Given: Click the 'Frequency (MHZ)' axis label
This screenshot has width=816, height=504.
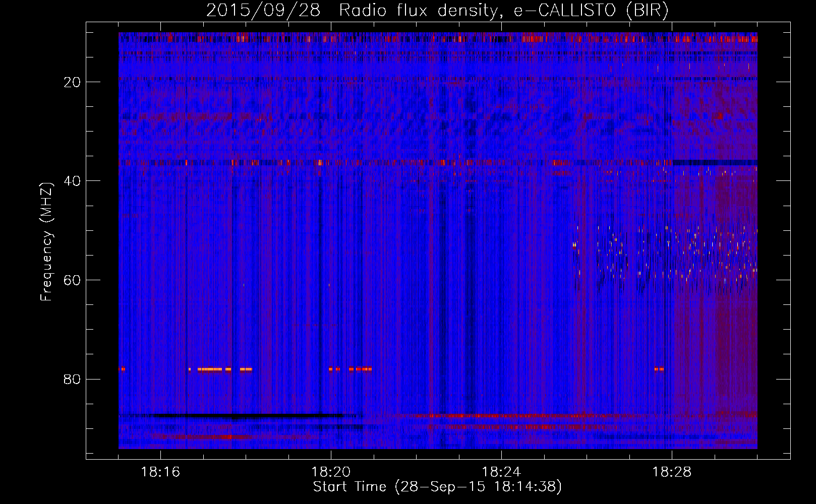Looking at the screenshot, I should pyautogui.click(x=46, y=242).
